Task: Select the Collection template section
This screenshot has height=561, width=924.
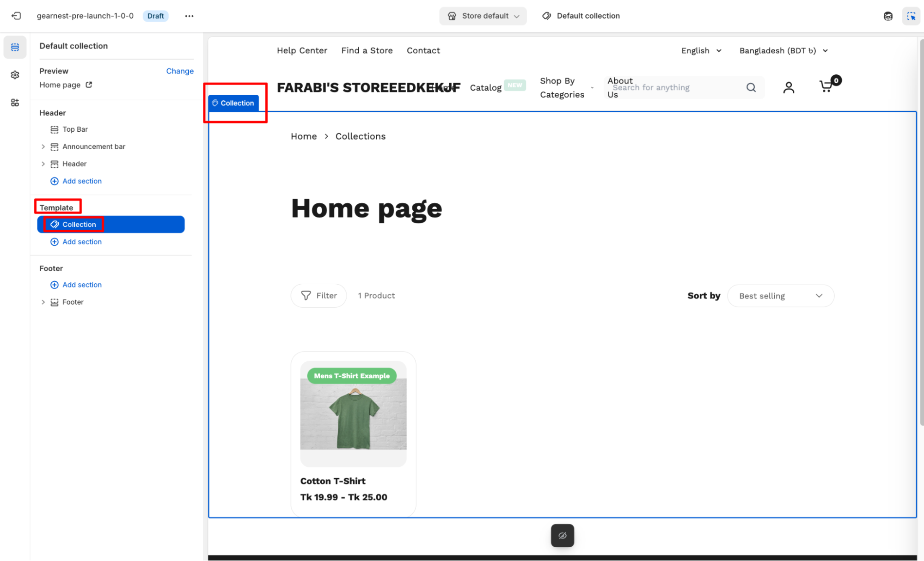Action: pos(111,224)
